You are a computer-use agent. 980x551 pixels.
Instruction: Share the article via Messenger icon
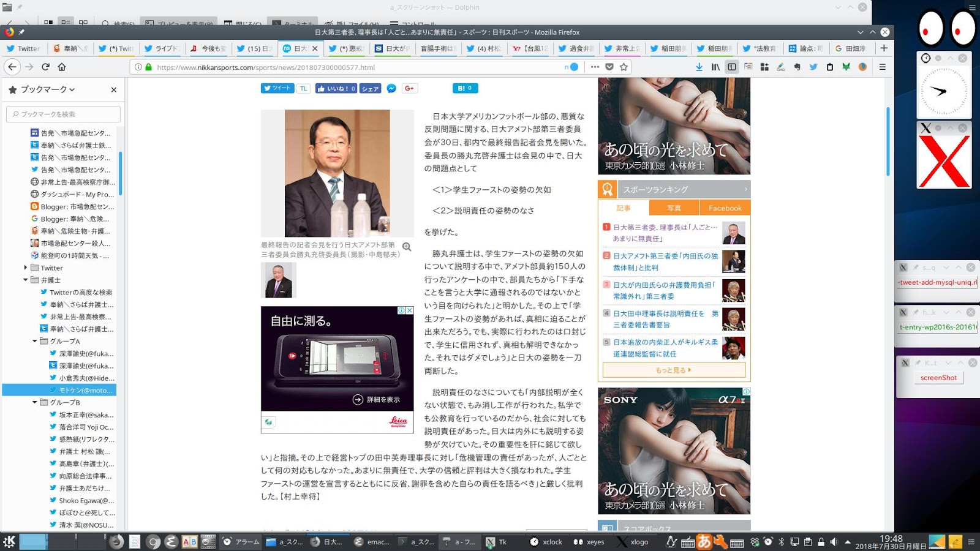coord(391,89)
